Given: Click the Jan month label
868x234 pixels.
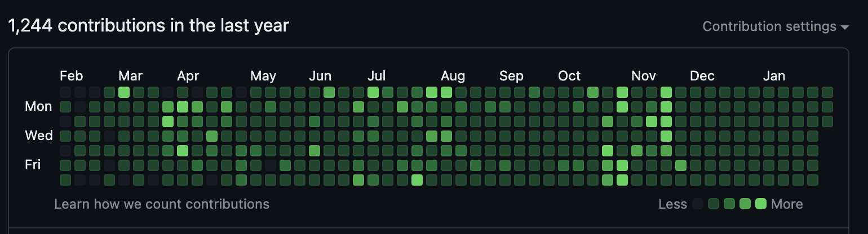Looking at the screenshot, I should click(774, 76).
